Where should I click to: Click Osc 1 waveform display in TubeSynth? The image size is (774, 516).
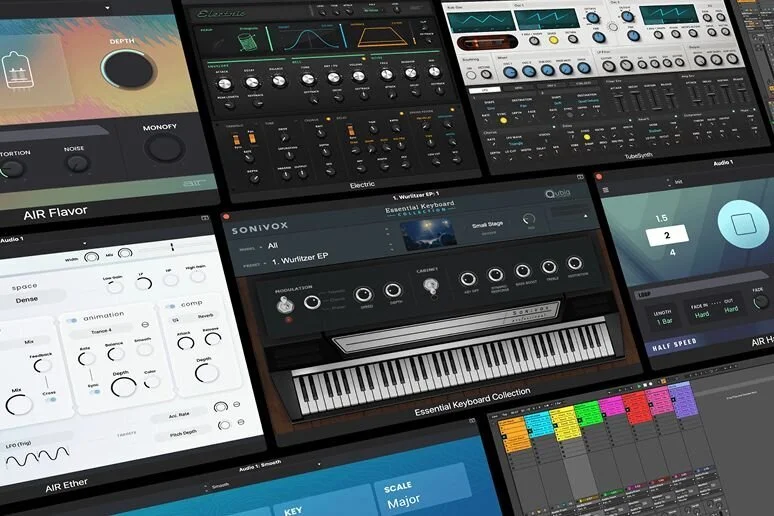[x=545, y=18]
